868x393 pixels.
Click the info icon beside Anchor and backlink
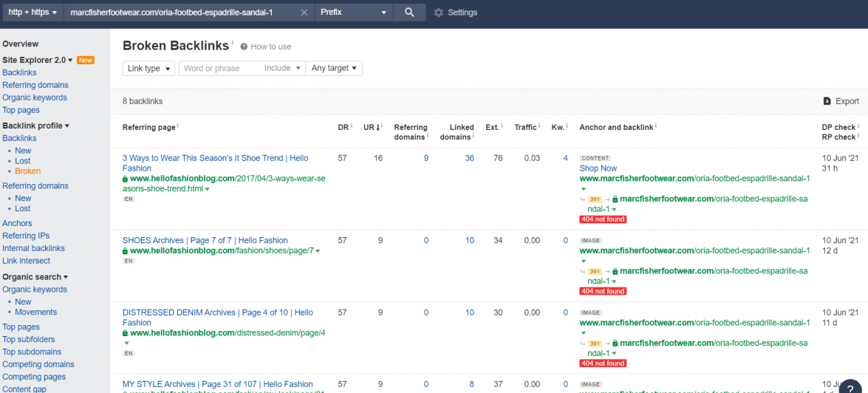656,126
